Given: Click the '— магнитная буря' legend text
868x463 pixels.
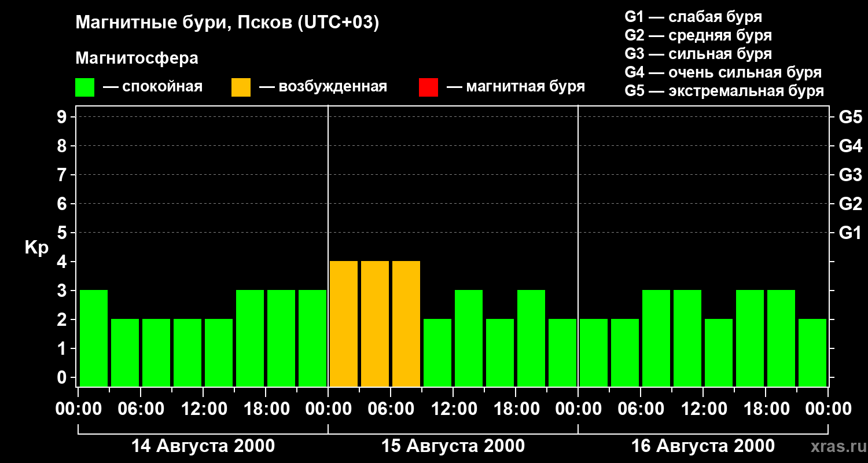Looking at the screenshot, I should click(516, 87).
